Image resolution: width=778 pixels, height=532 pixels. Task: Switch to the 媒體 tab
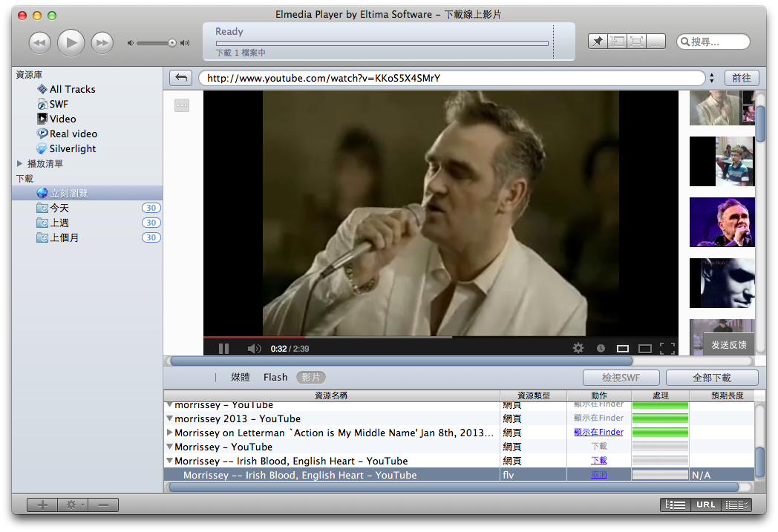(241, 378)
